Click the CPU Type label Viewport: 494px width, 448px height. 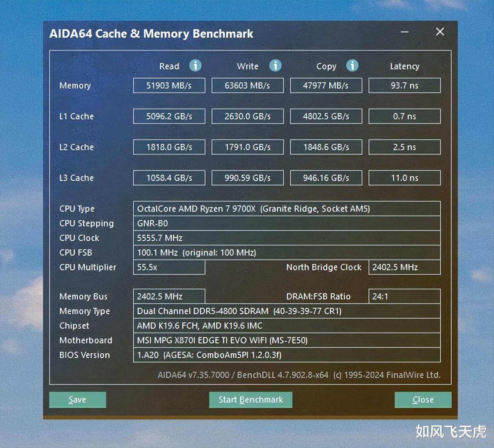(x=77, y=209)
